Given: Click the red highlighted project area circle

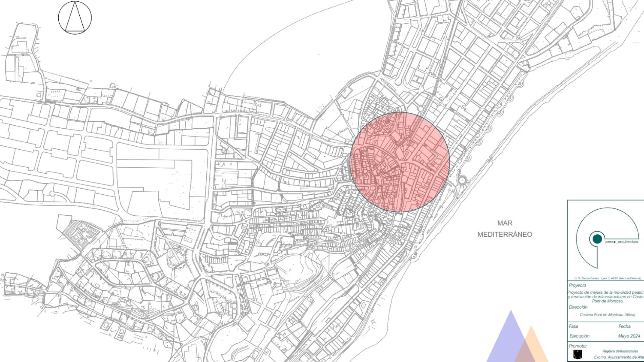Looking at the screenshot, I should [400, 162].
